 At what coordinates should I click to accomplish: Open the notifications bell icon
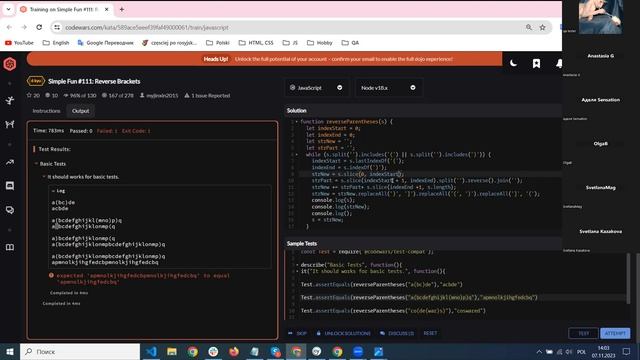[558, 63]
